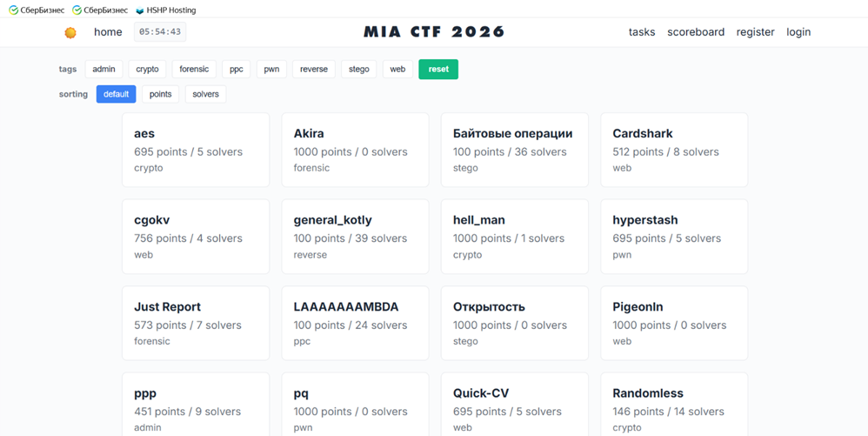Filter by pwn tag
The image size is (868, 436).
271,70
